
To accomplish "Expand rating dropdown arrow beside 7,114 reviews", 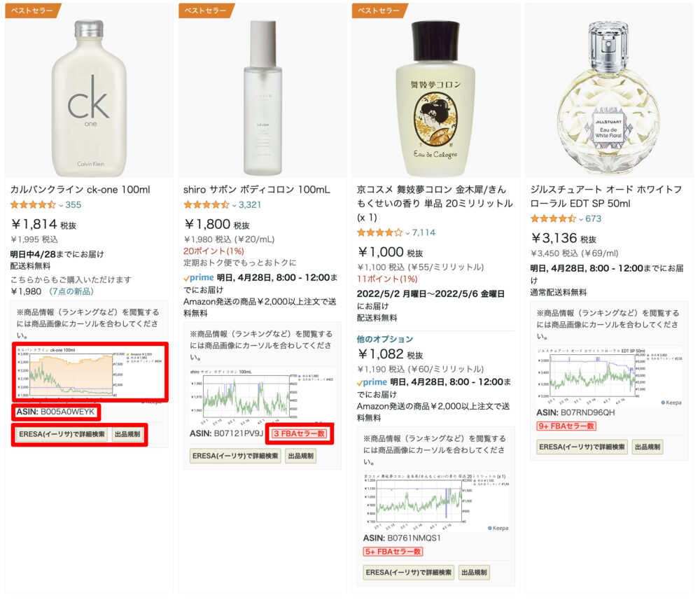I will point(407,233).
